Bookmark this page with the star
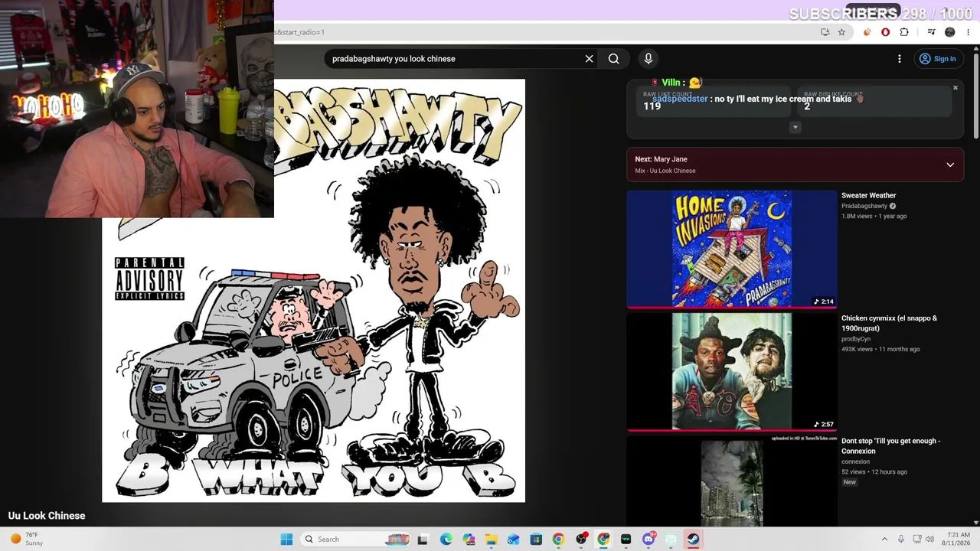Image resolution: width=980 pixels, height=551 pixels. tap(841, 32)
